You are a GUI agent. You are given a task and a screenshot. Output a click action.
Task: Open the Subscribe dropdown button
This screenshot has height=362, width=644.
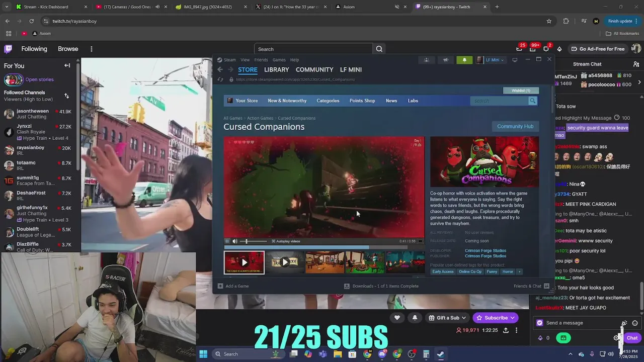(496, 318)
